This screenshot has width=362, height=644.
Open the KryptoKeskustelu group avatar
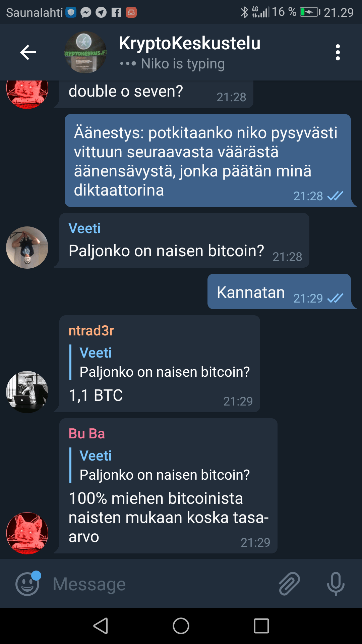(x=85, y=52)
